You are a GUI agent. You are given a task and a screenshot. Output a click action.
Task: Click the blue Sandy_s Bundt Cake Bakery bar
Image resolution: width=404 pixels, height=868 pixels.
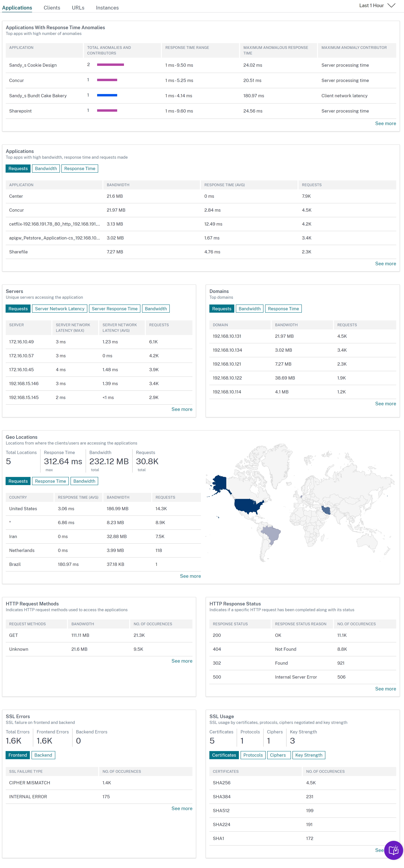(x=107, y=95)
